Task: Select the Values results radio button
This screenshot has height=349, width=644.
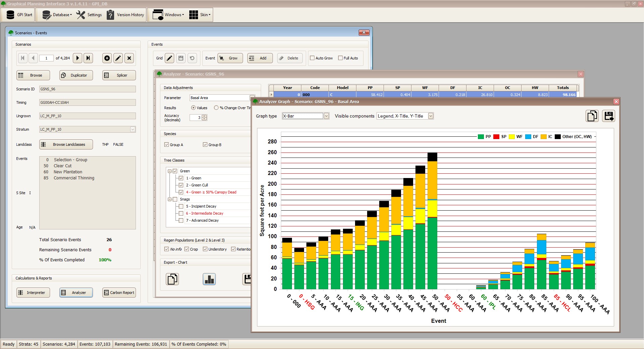Action: tap(193, 108)
